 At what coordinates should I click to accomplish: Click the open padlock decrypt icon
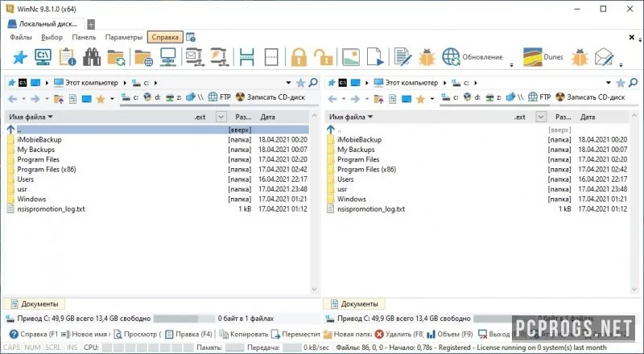[x=324, y=57]
